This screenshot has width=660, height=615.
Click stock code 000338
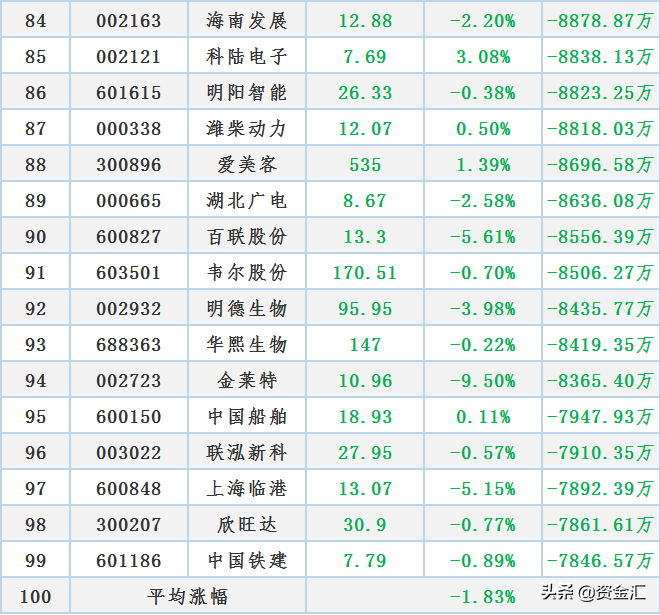[x=129, y=129]
